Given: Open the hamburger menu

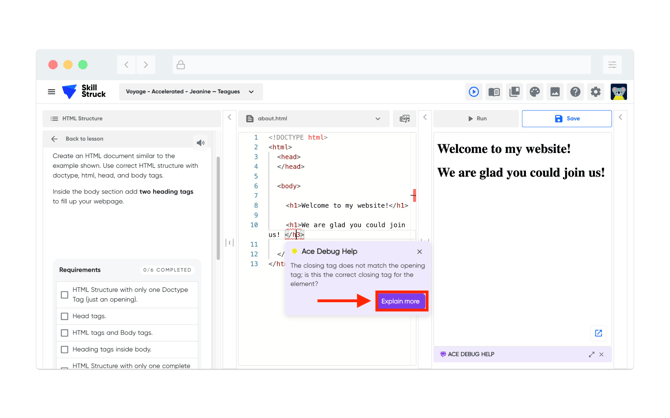Looking at the screenshot, I should point(52,92).
